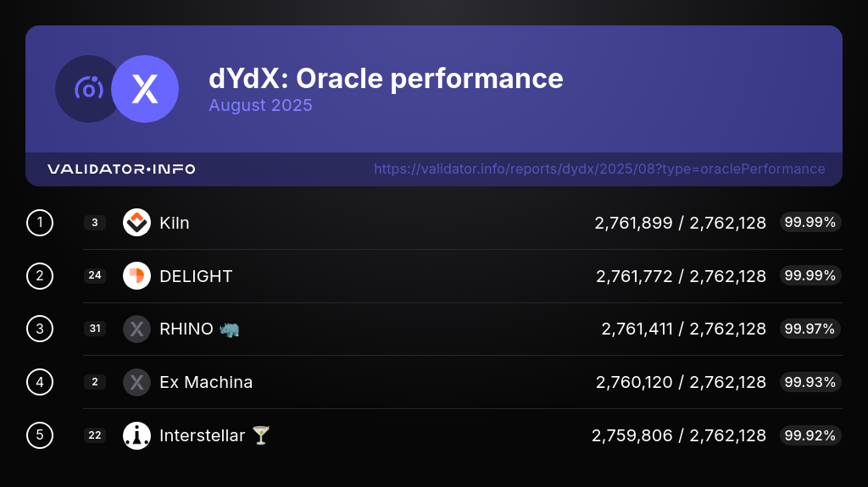Click the VALIDATOR·INFO brand logo

121,169
